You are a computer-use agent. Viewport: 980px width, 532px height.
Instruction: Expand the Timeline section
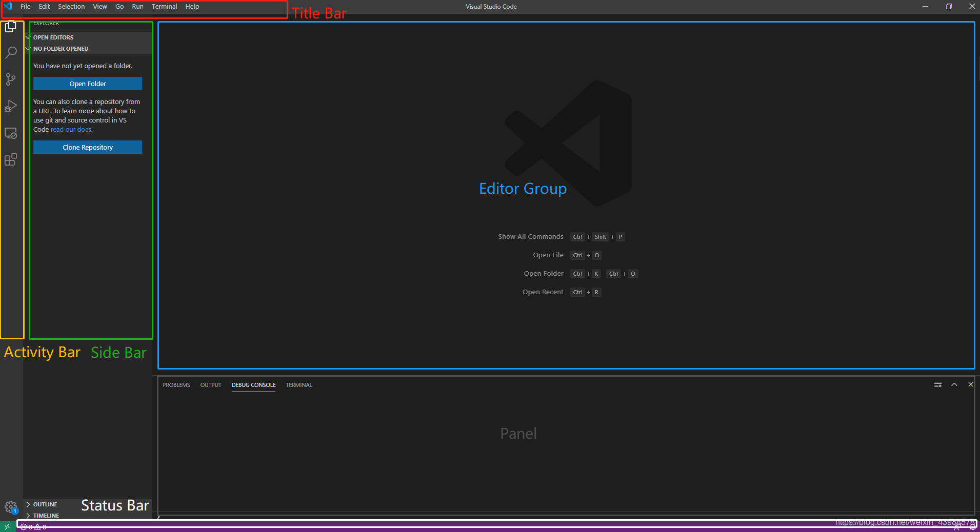tap(87, 516)
